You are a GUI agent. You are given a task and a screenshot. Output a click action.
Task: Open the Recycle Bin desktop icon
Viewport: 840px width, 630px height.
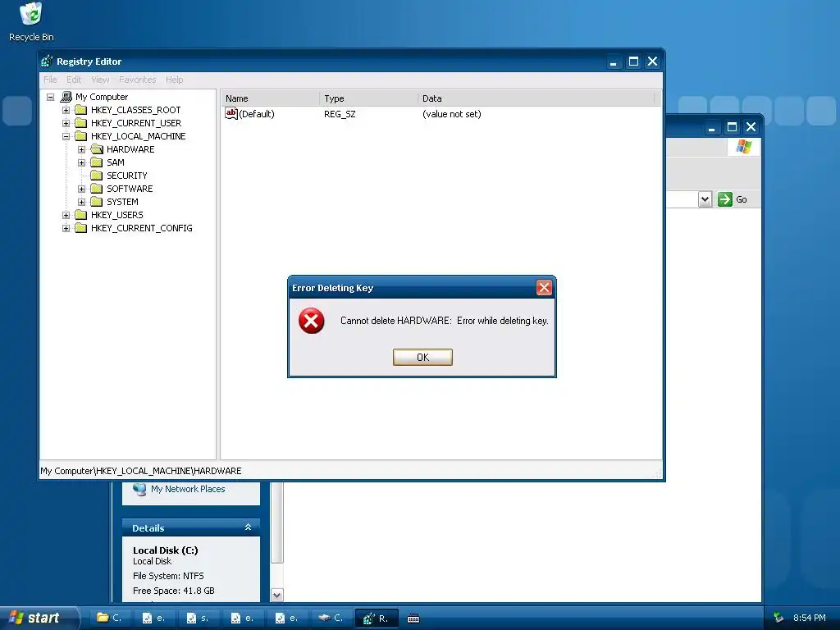click(31, 22)
